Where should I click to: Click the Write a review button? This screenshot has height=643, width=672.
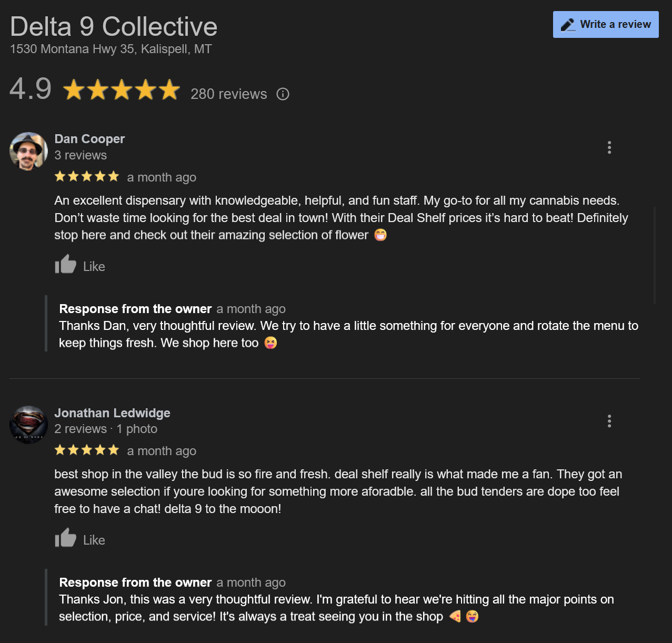pyautogui.click(x=605, y=24)
